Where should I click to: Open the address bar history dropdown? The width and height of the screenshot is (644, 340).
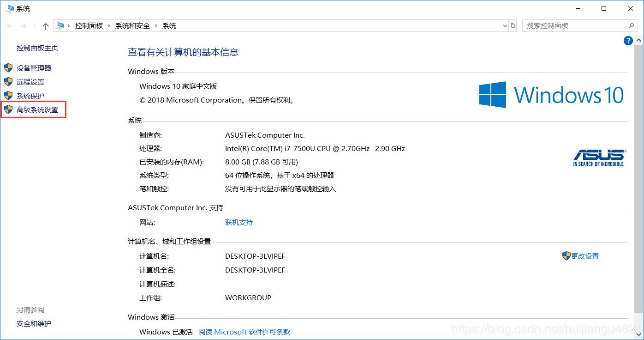click(x=505, y=26)
